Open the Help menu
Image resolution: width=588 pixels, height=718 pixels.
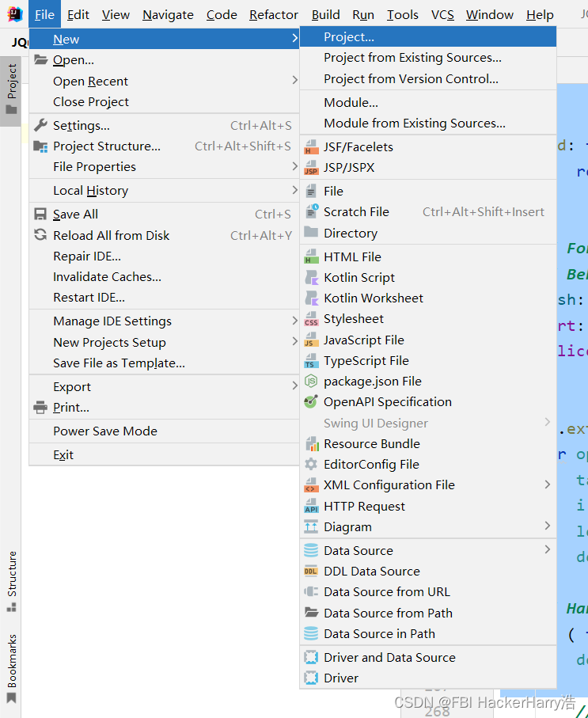point(540,15)
